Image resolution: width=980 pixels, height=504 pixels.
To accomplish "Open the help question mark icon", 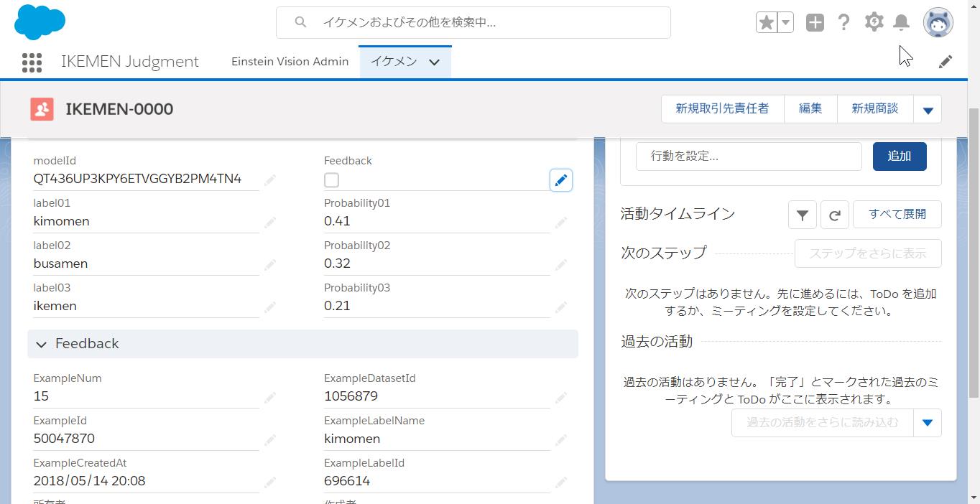I will (x=844, y=22).
